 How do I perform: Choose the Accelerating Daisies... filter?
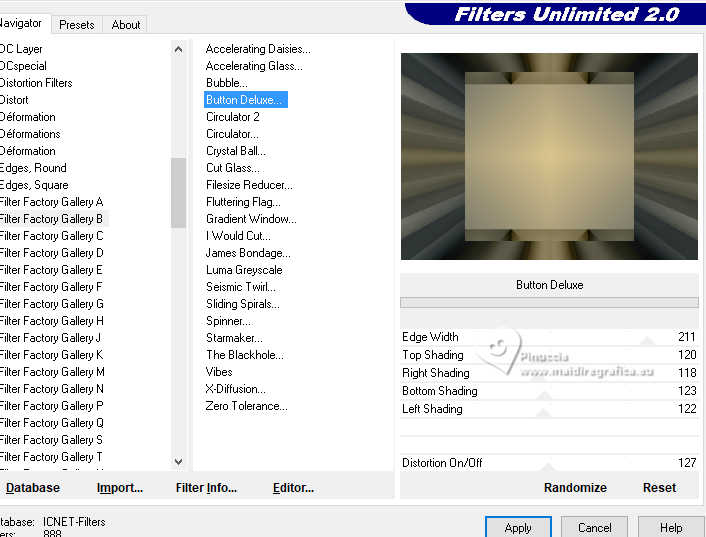tap(258, 49)
